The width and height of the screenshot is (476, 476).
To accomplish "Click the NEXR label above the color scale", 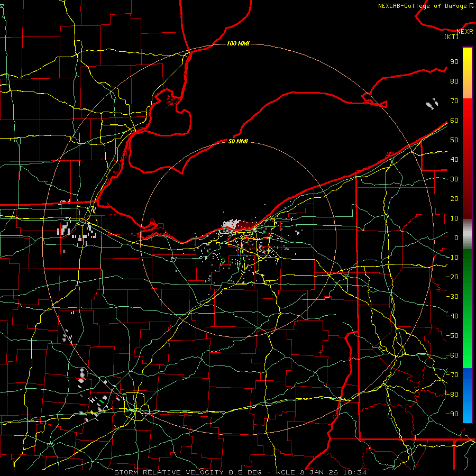I will (464, 32).
